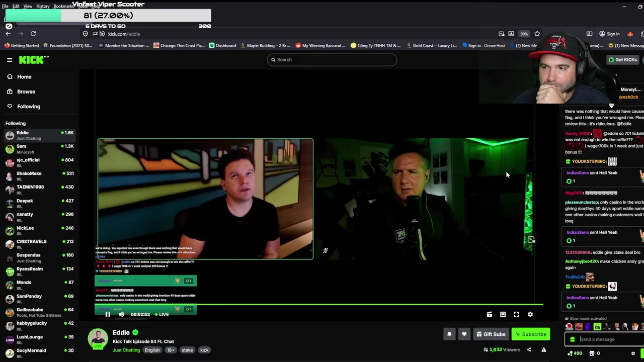Pause the live stream
Viewport: 644px width, 362px height.
[x=108, y=314]
